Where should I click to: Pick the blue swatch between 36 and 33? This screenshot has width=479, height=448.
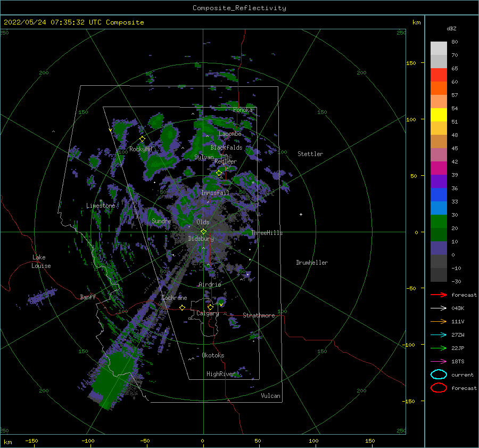(439, 195)
